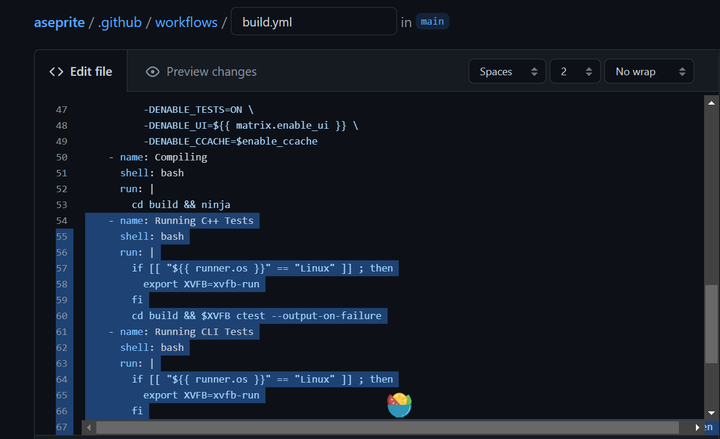The width and height of the screenshot is (720, 439).
Task: Click the main branch label
Action: pyautogui.click(x=432, y=21)
